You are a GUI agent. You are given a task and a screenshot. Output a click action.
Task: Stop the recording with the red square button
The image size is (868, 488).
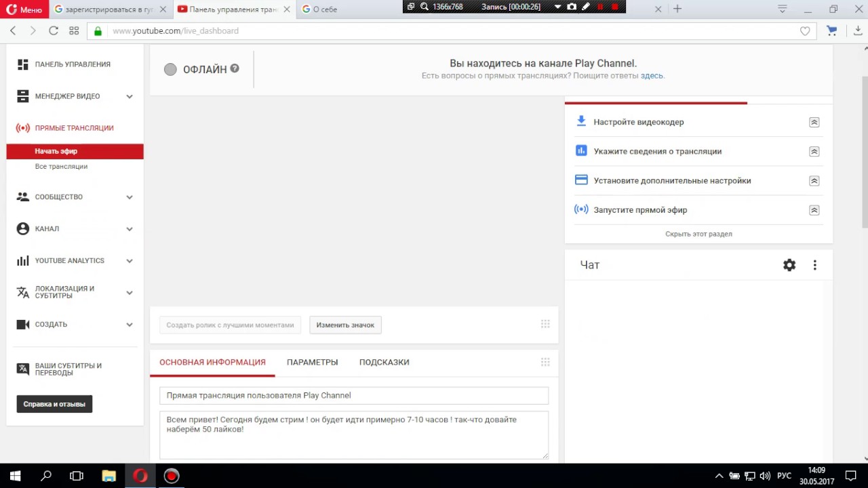(x=615, y=7)
